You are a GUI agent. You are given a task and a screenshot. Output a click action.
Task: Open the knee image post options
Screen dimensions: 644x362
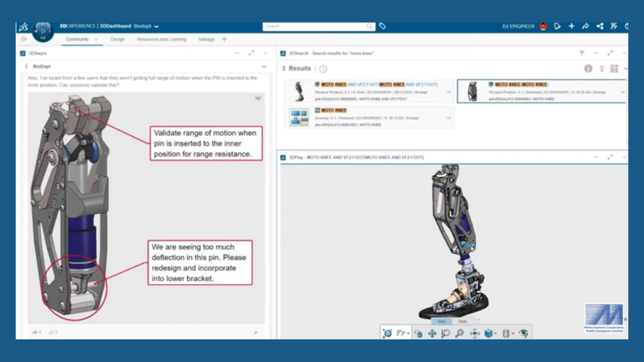258,98
